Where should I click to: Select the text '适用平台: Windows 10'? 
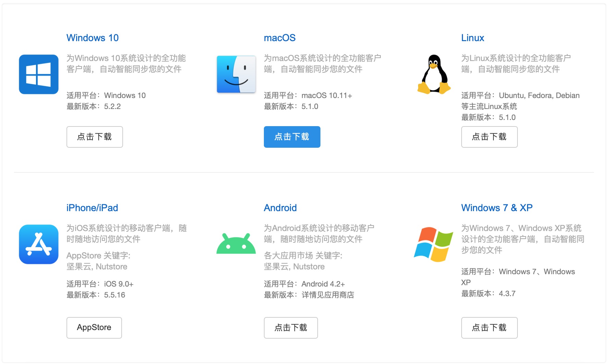(106, 96)
